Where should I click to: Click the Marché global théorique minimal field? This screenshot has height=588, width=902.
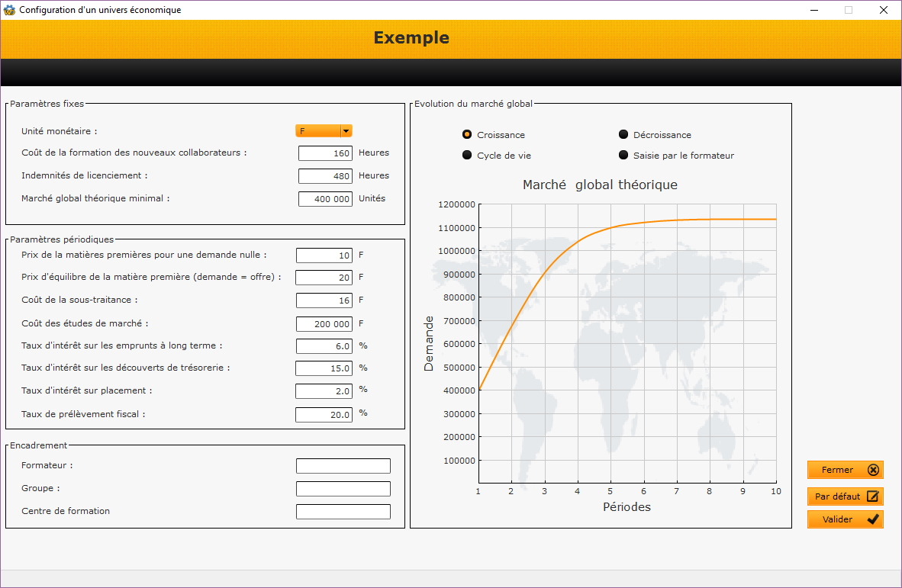tap(325, 199)
